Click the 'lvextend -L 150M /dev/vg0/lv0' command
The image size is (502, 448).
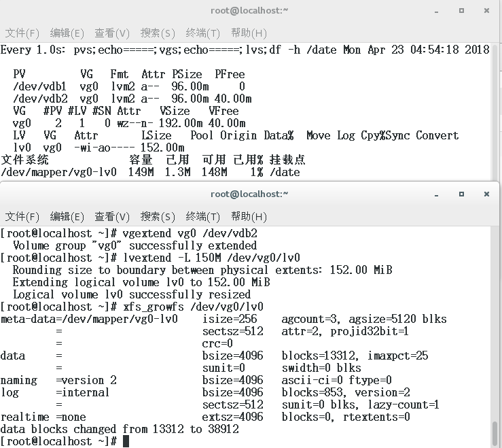[x=211, y=258]
